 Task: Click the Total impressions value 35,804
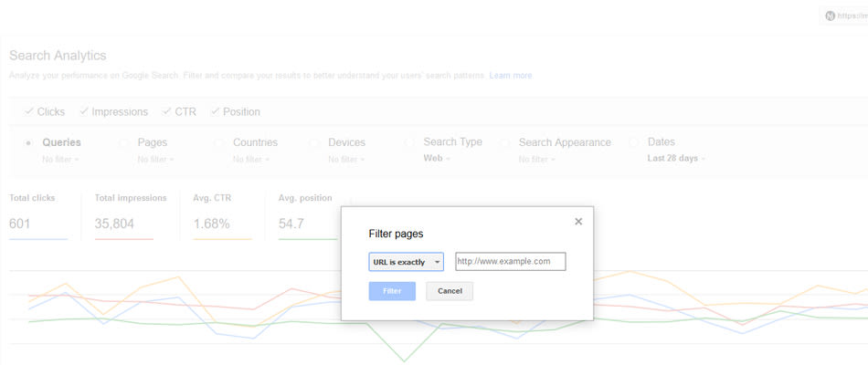click(114, 224)
